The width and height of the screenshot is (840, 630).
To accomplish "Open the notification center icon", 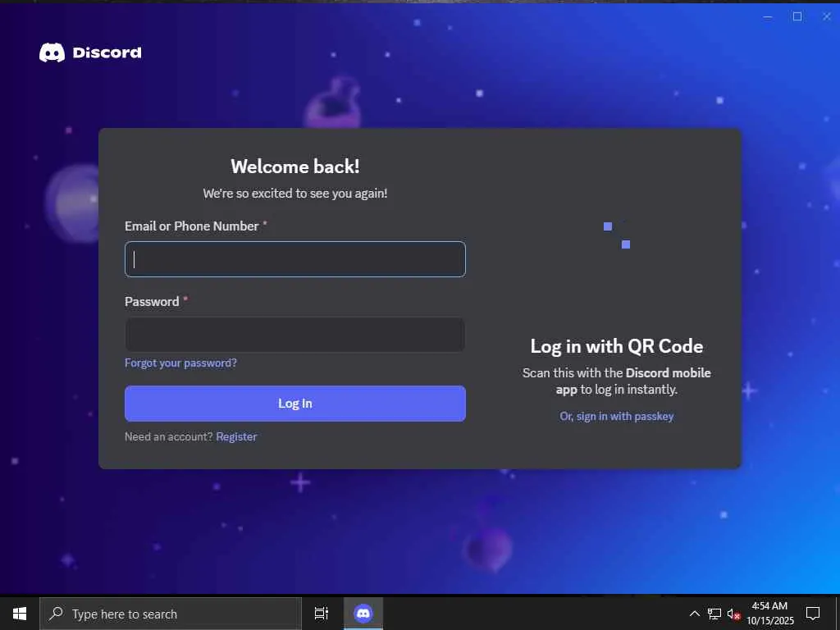I will 813,614.
